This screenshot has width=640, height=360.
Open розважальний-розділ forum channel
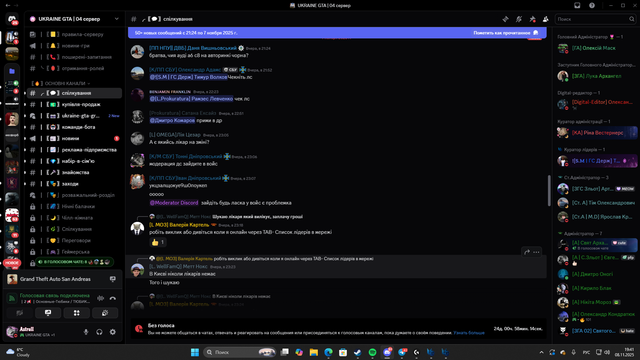[73, 195]
